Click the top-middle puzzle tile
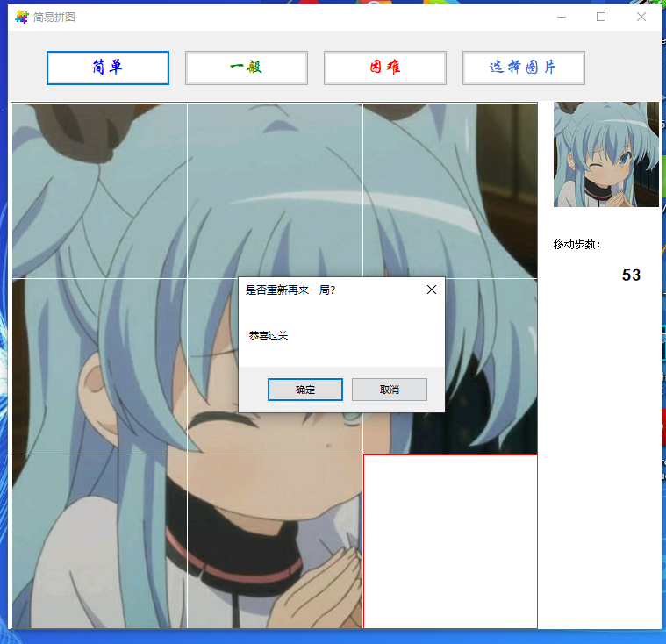This screenshot has width=666, height=644. 275,190
